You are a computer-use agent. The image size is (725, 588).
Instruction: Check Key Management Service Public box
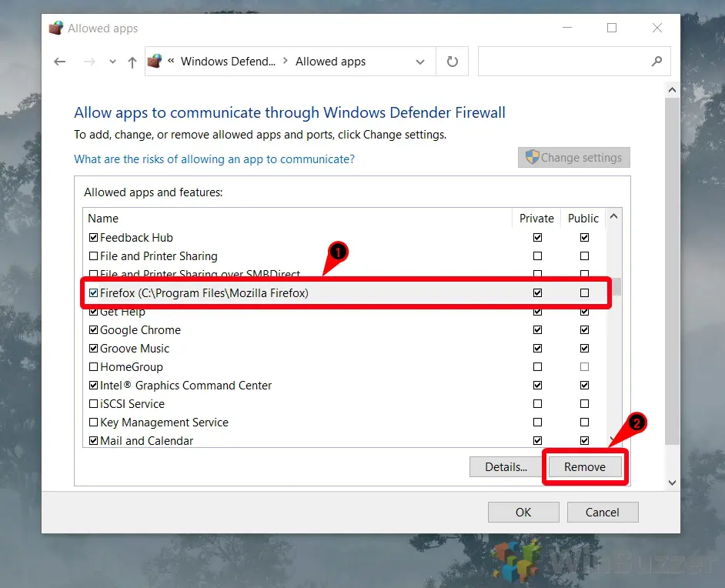tap(584, 423)
